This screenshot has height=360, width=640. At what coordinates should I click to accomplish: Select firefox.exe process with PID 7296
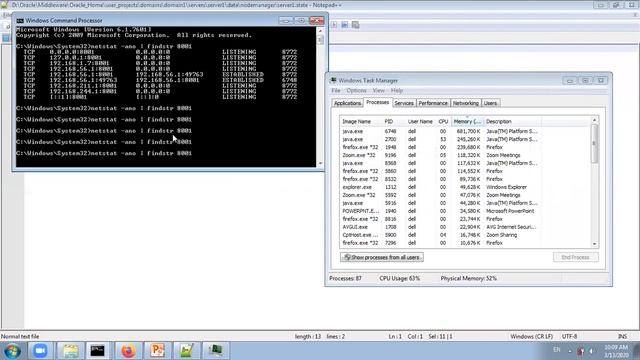tap(465, 243)
